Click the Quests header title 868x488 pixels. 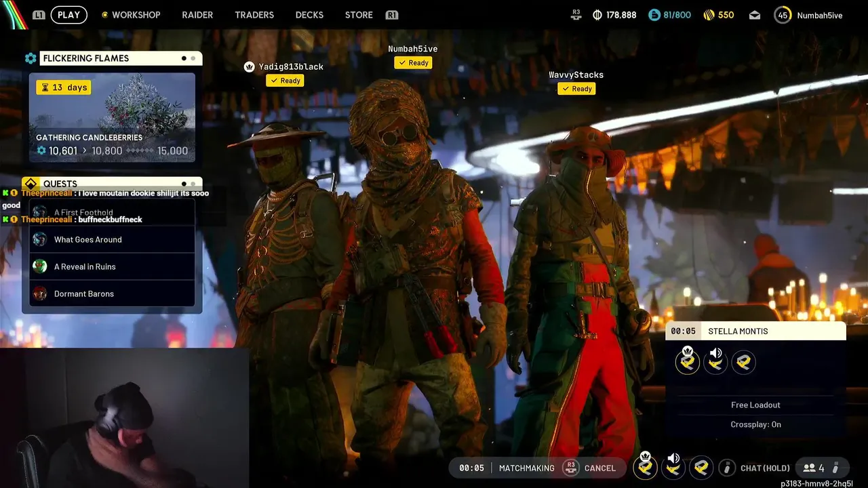pyautogui.click(x=60, y=184)
